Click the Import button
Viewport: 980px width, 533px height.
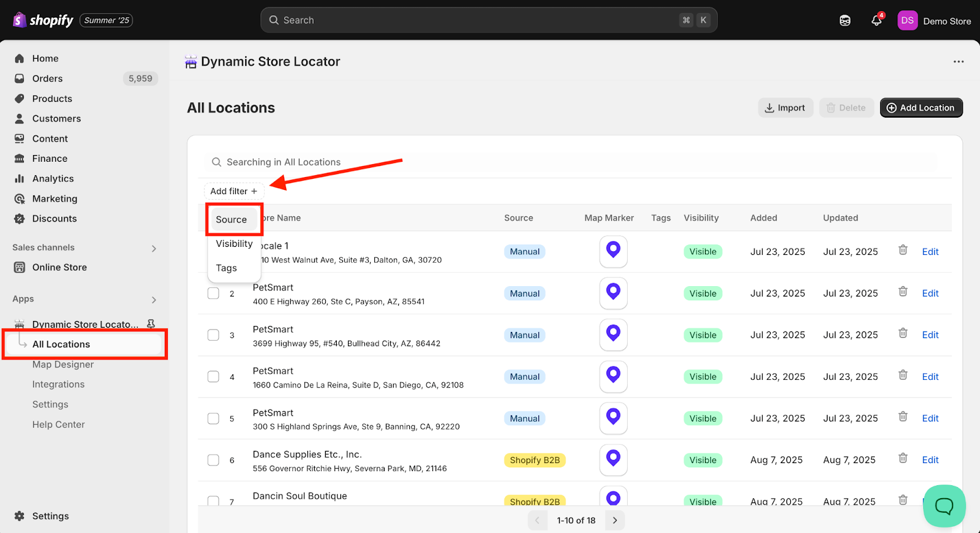[x=786, y=108]
